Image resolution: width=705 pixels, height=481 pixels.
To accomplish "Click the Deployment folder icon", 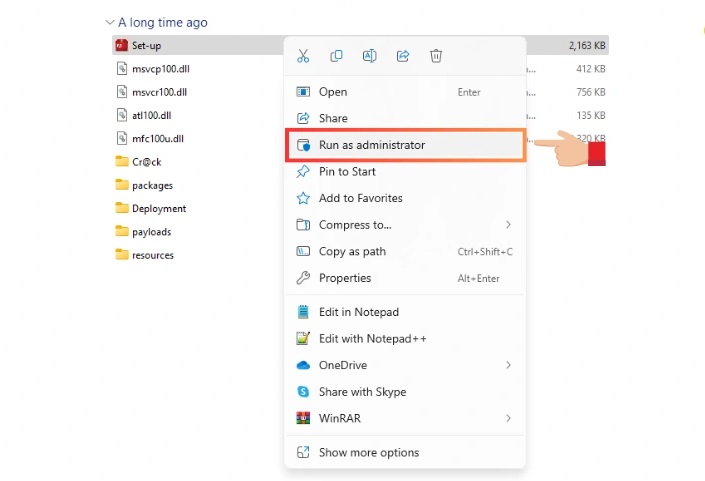I will (x=122, y=208).
